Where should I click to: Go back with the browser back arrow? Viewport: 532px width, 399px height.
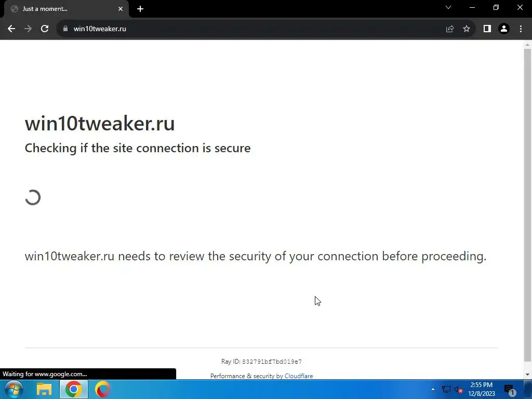(11, 29)
